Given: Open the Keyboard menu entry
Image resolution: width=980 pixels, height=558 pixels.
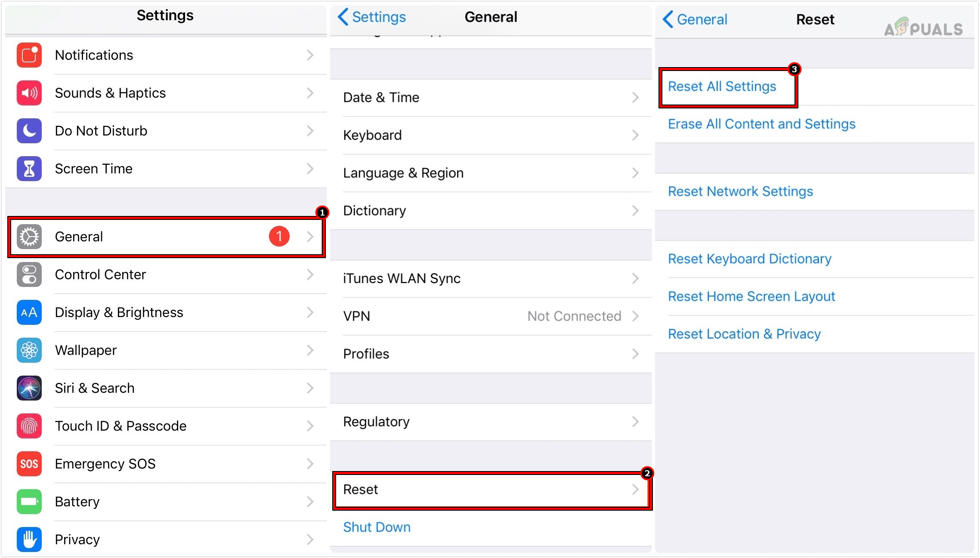Looking at the screenshot, I should pyautogui.click(x=373, y=135).
